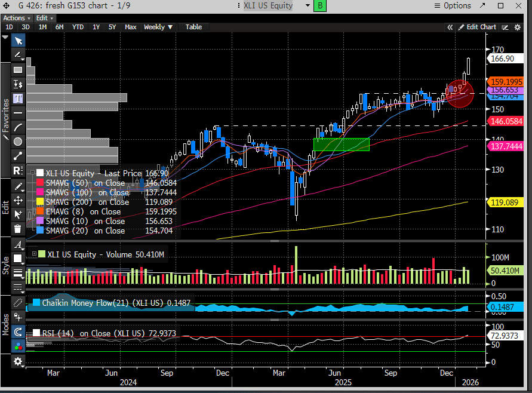Expand the Volume legend plus box
This screenshot has width=532, height=393.
(x=34, y=254)
